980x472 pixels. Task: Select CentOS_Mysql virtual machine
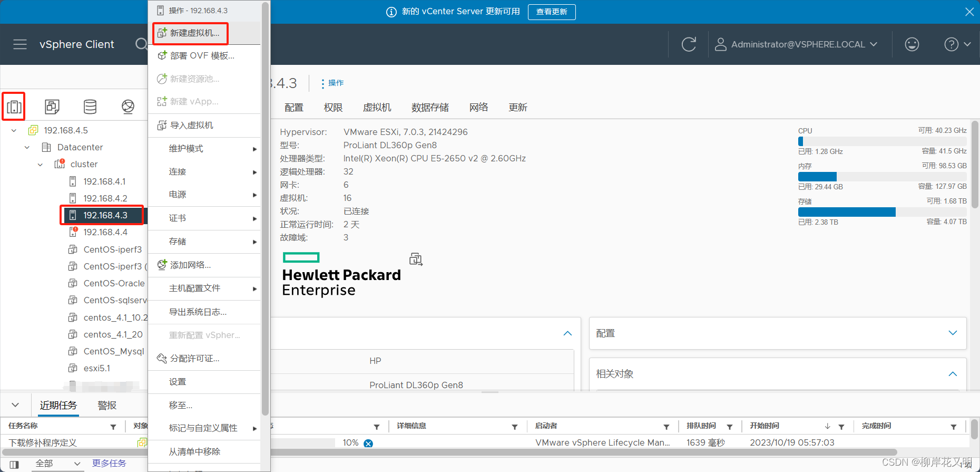pos(113,351)
